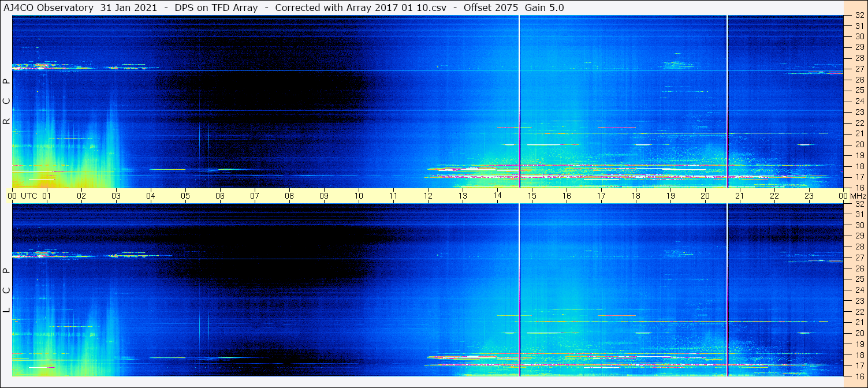Click the vertical "L C P" panel label
868x388 pixels.
pyautogui.click(x=7, y=290)
